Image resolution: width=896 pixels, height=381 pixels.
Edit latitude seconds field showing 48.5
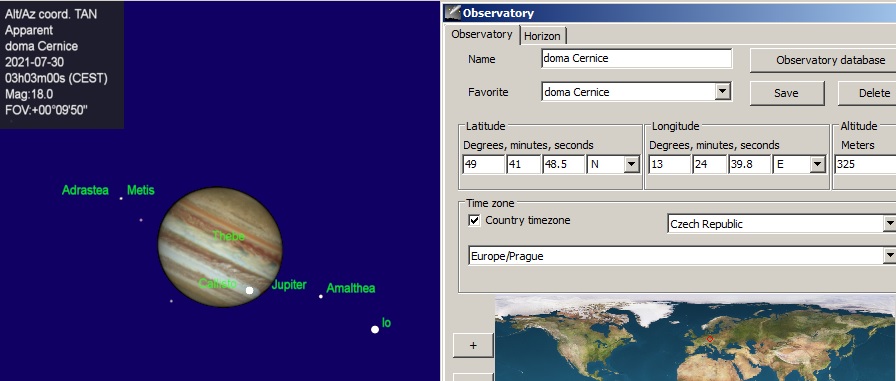563,165
